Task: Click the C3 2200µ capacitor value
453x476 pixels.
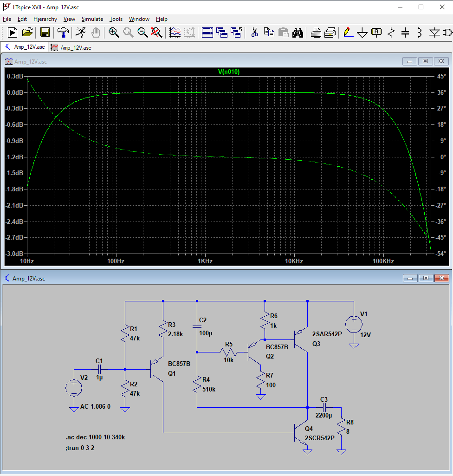Action: [324, 416]
